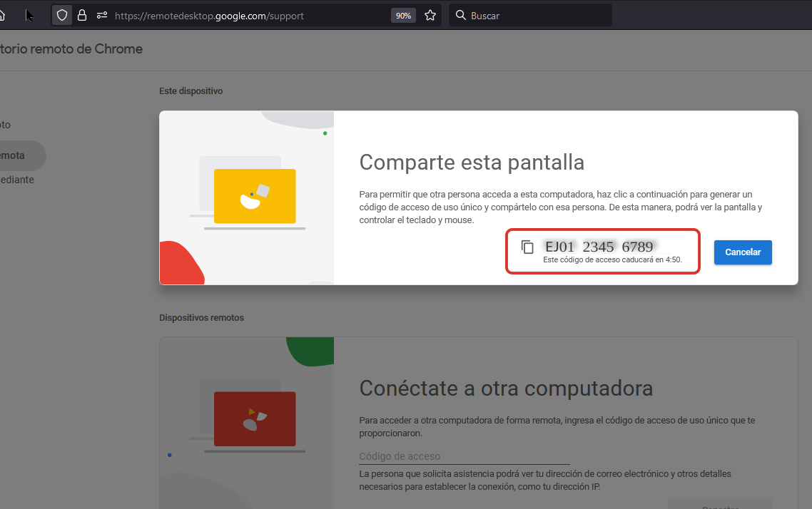Click the access code EJ01 2345 6789
Screen dimensions: 812x509
click(x=599, y=247)
